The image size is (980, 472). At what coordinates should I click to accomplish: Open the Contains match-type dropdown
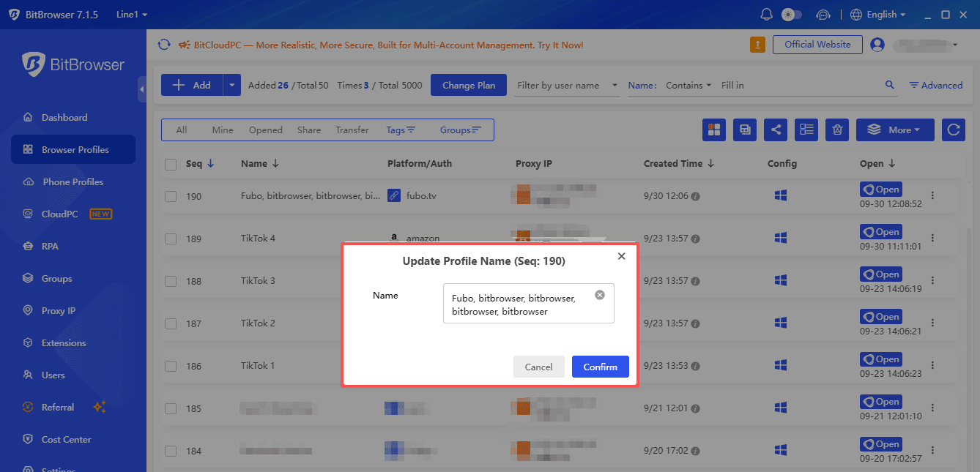688,86
